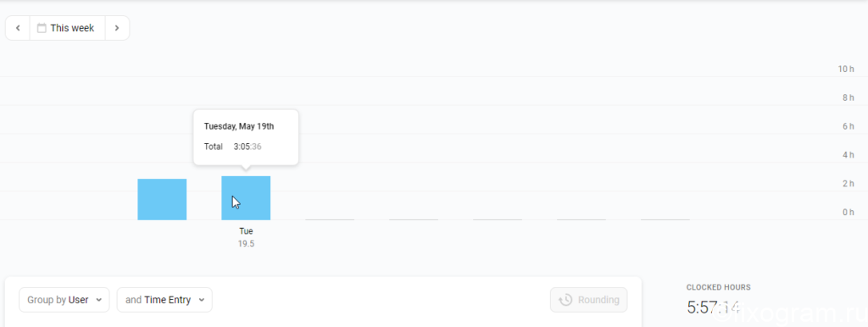This screenshot has width=868, height=327.
Task: Click the Tue 19.5 axis label
Action: pos(246,237)
